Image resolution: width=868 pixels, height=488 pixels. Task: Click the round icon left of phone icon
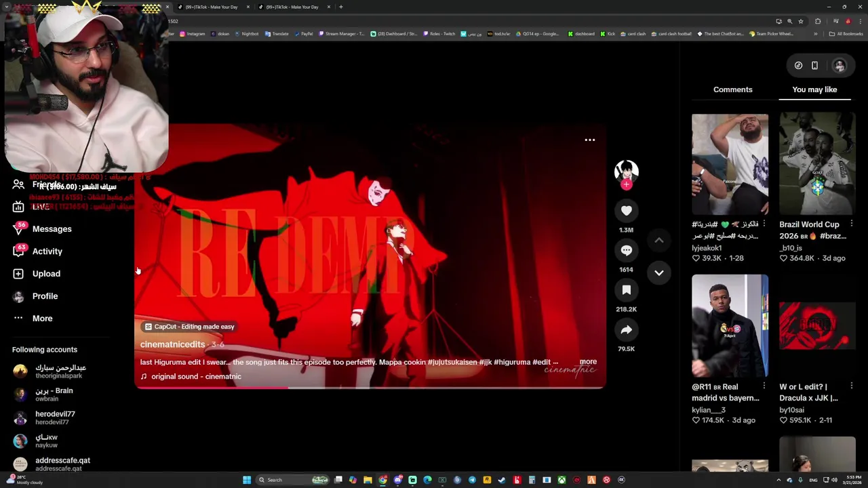[x=798, y=66]
